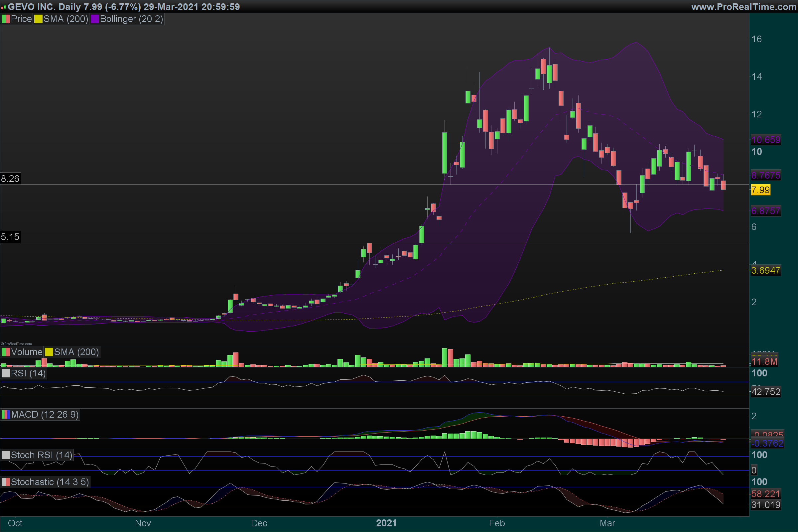Viewport: 798px width, 532px height.
Task: Click the yellow SMA (200) legend icon
Action: (38, 19)
